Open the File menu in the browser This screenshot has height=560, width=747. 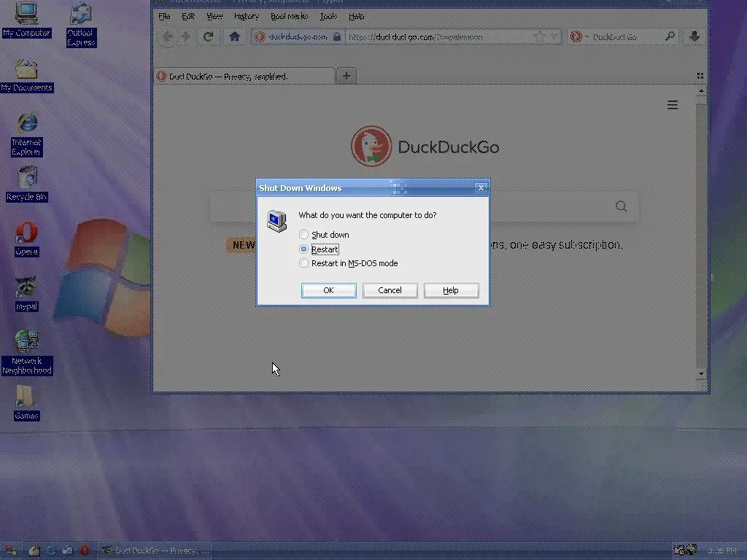164,16
